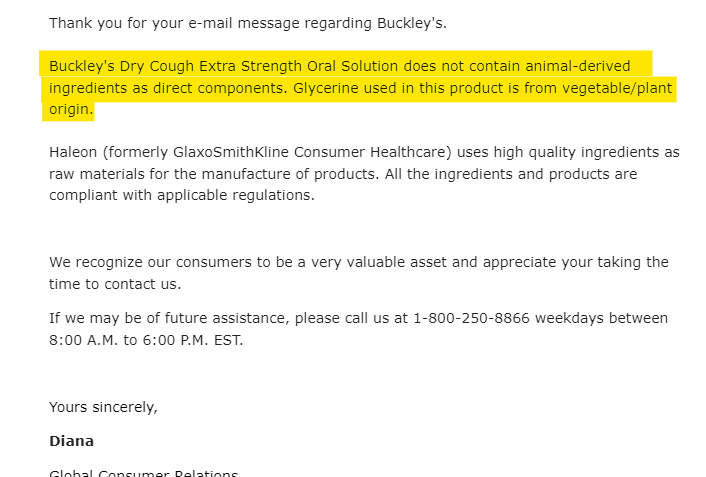Click the phone number 1-800-250-8866
Screen dimensions: 706x477
(471, 318)
